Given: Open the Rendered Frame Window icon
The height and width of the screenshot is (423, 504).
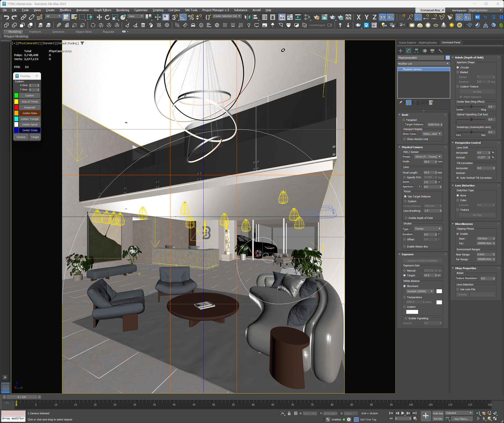Looking at the screenshot, I should (x=324, y=17).
